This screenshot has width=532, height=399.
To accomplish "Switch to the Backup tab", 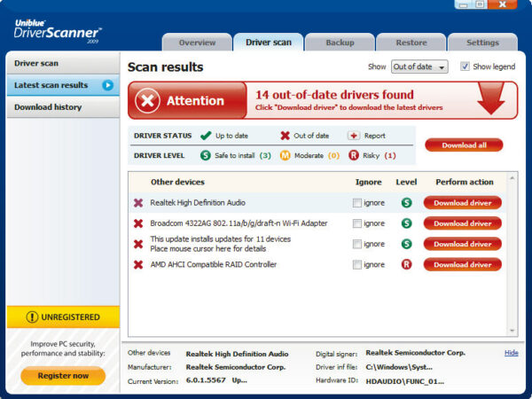I will click(x=339, y=43).
